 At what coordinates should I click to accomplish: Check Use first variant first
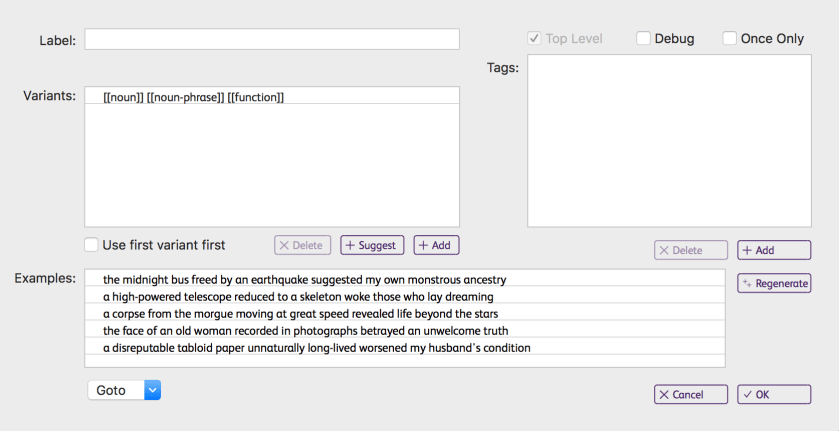pyautogui.click(x=92, y=245)
